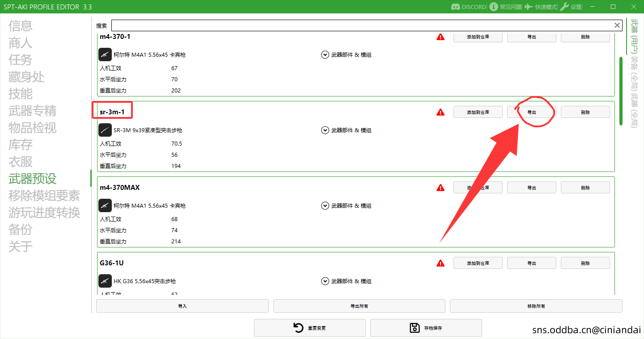644x339 pixels.
Task: Open the Discord link in title bar
Action: click(x=468, y=7)
